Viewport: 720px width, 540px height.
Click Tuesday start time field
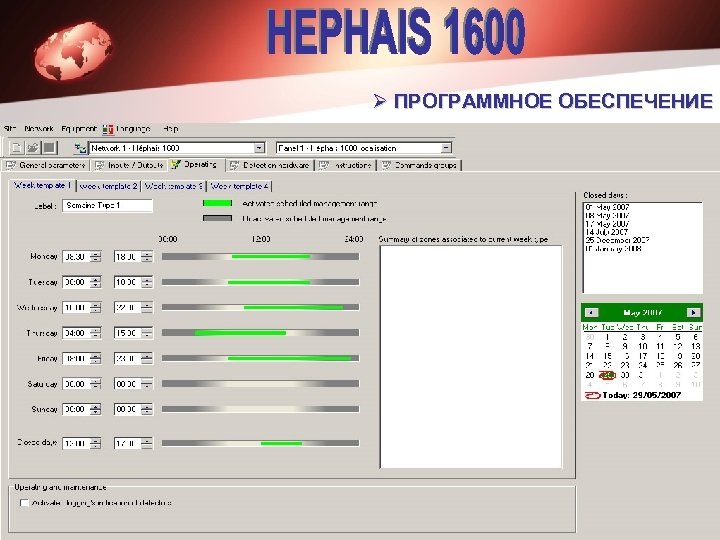pos(76,282)
